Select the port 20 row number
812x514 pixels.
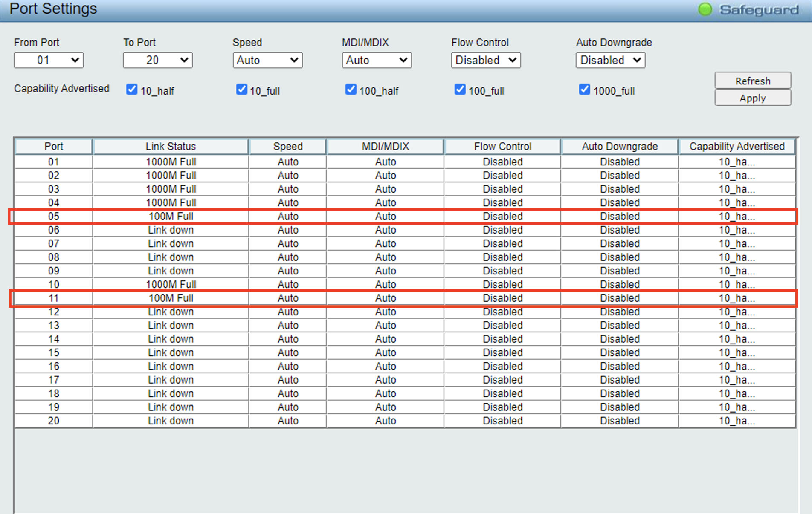[54, 421]
